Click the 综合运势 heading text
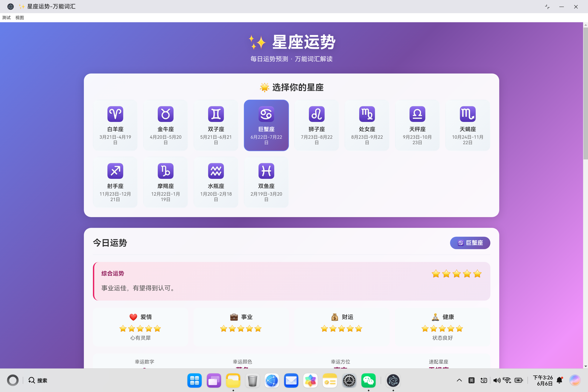The width and height of the screenshot is (588, 392). coord(113,273)
